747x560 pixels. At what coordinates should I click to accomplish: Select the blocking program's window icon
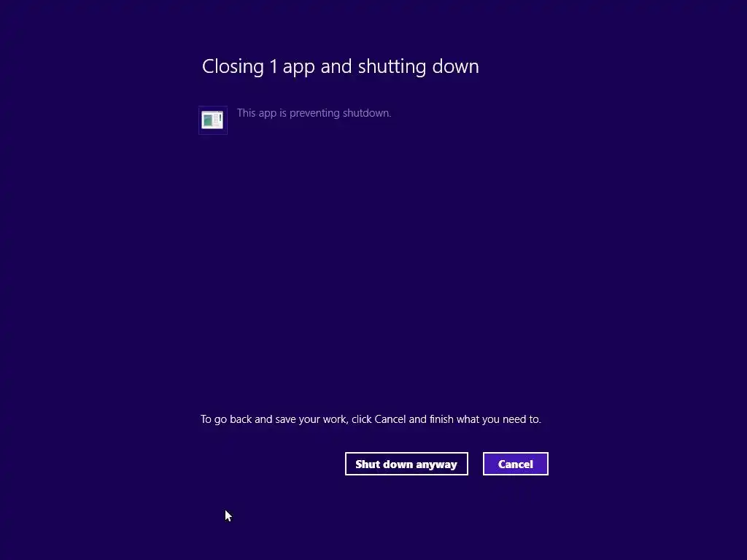(212, 120)
